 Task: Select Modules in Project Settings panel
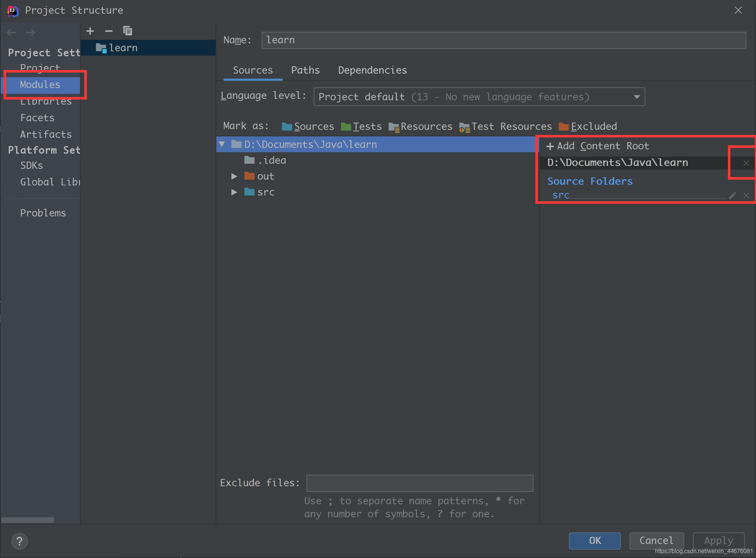pyautogui.click(x=40, y=84)
